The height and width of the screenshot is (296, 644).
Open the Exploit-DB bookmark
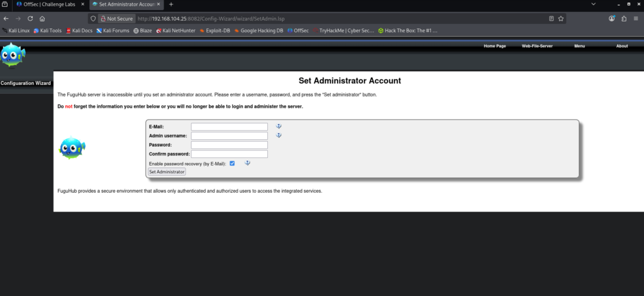[214, 30]
